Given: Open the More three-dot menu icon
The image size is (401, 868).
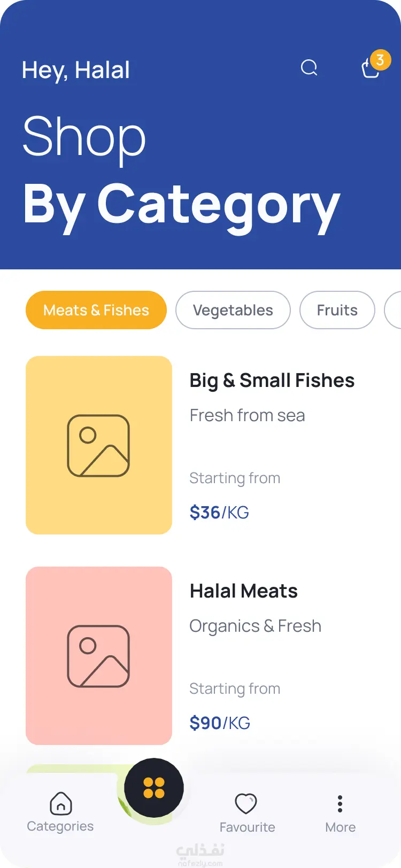Looking at the screenshot, I should click(x=340, y=803).
